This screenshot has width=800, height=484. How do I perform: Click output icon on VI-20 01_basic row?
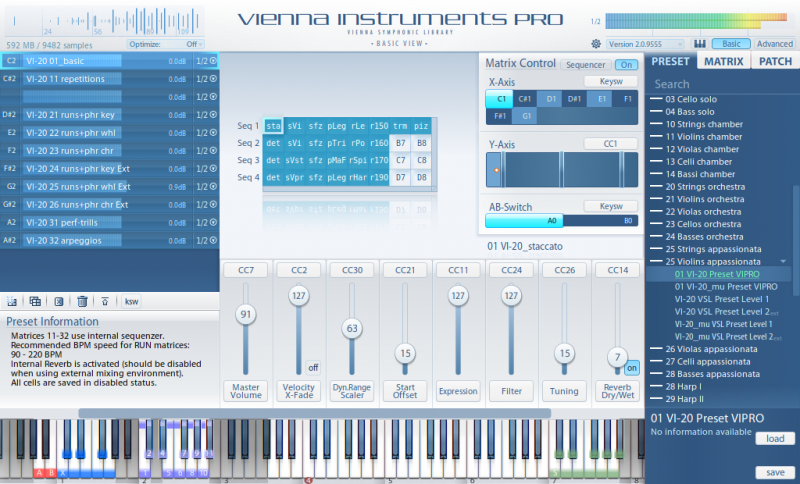coord(213,61)
